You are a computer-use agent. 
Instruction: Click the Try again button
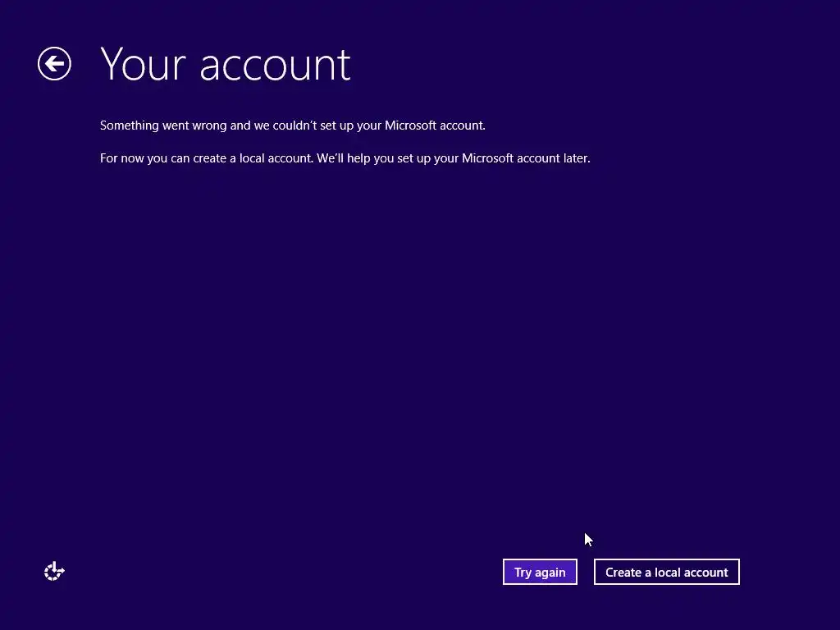[540, 572]
